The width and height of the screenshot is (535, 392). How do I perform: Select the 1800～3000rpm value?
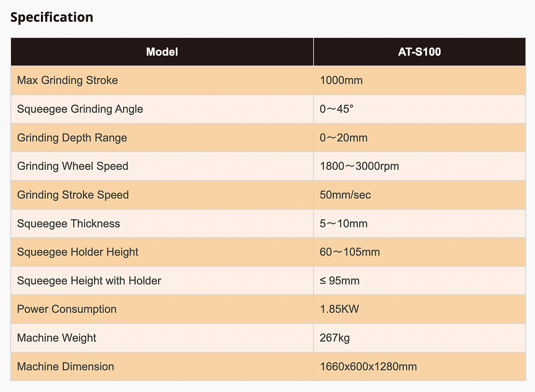tap(359, 166)
